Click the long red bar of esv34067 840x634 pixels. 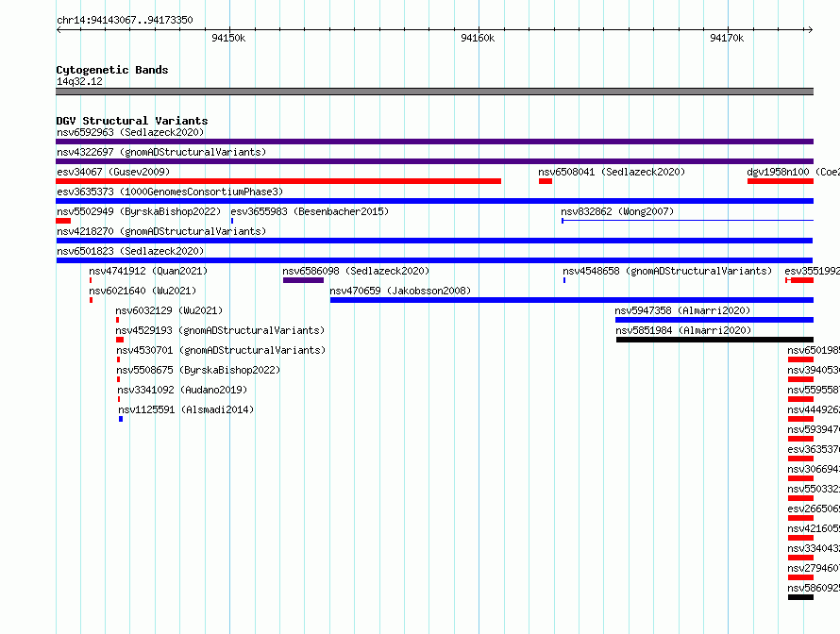(x=278, y=181)
